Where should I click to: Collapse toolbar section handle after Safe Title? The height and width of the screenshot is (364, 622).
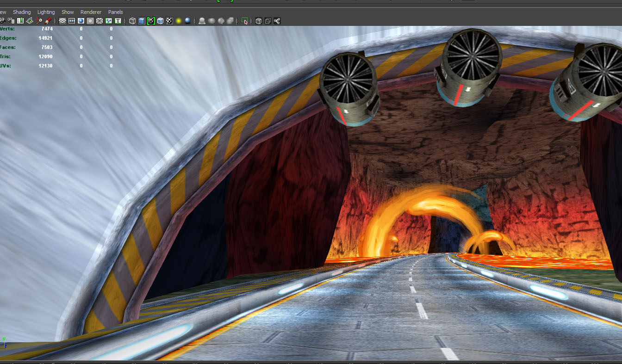(125, 21)
